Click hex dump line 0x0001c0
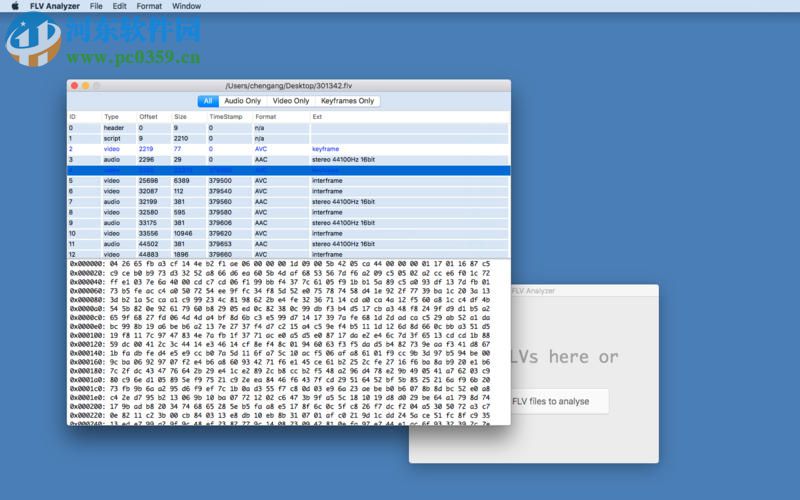Viewport: 800px width, 500px height. coord(280,389)
